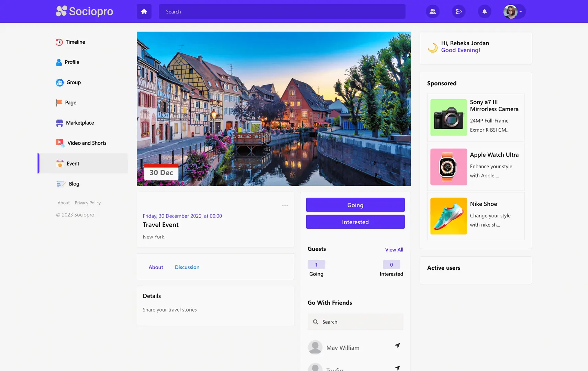588x371 pixels.
Task: Open the friends icon in the header
Action: click(433, 12)
